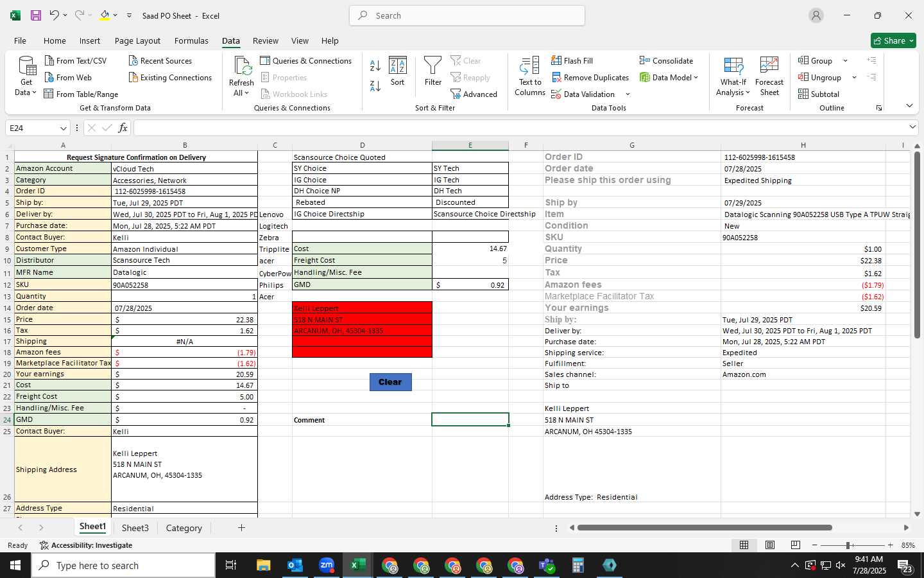This screenshot has height=578, width=924.
Task: Open Queries & Connections pane
Action: (x=306, y=61)
